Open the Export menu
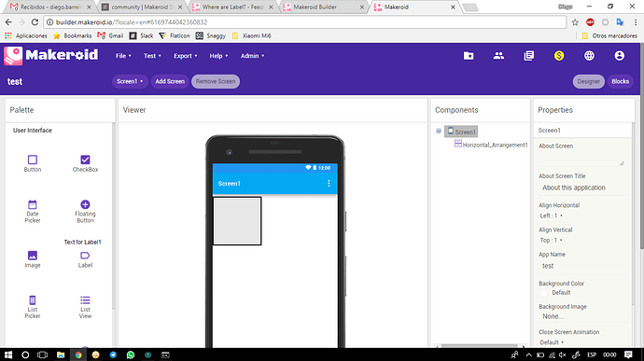 click(185, 56)
